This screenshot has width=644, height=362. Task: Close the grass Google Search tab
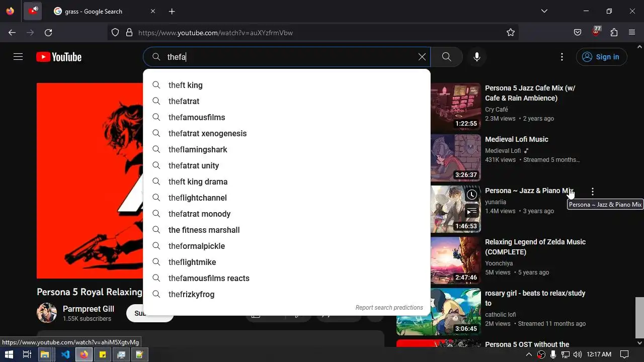(153, 11)
